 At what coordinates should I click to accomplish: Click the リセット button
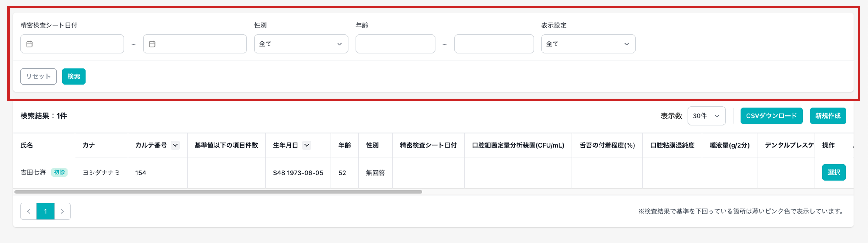click(39, 76)
